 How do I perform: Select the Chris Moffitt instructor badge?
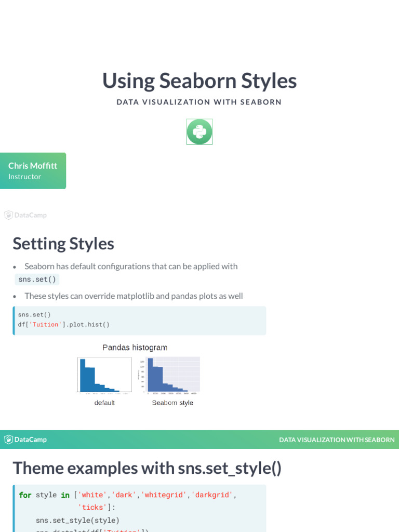[33, 171]
